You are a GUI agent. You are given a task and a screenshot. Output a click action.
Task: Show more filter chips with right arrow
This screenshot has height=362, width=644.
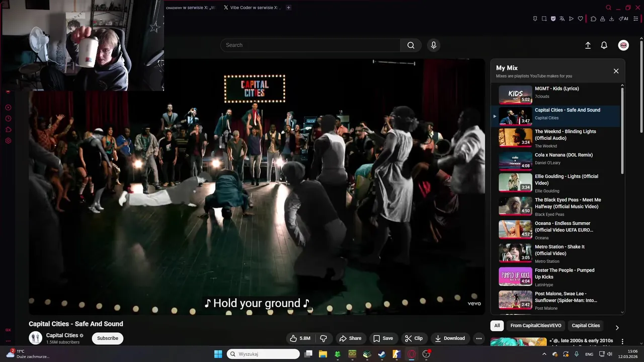click(617, 328)
